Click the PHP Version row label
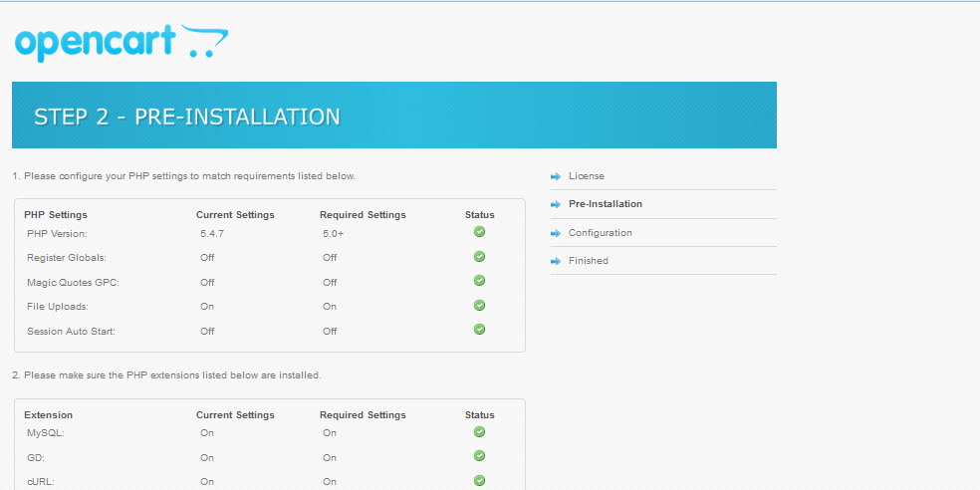This screenshot has width=980, height=490. coord(57,234)
